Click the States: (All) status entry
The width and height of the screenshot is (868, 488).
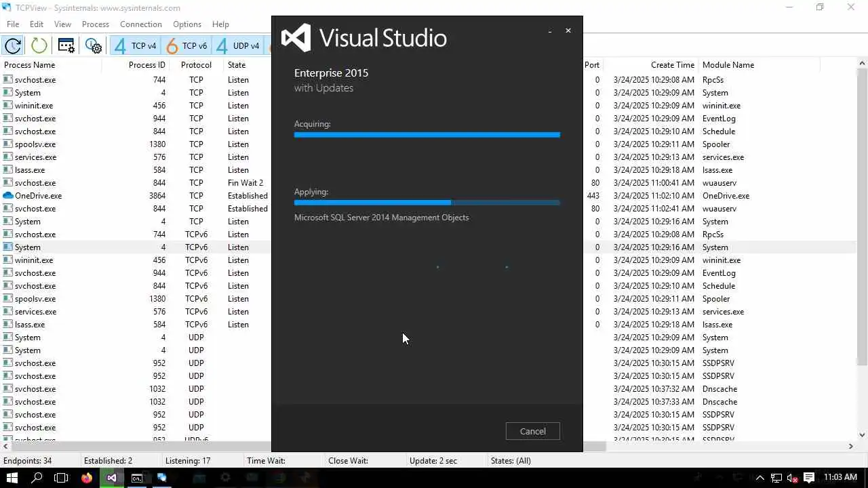pyautogui.click(x=511, y=461)
